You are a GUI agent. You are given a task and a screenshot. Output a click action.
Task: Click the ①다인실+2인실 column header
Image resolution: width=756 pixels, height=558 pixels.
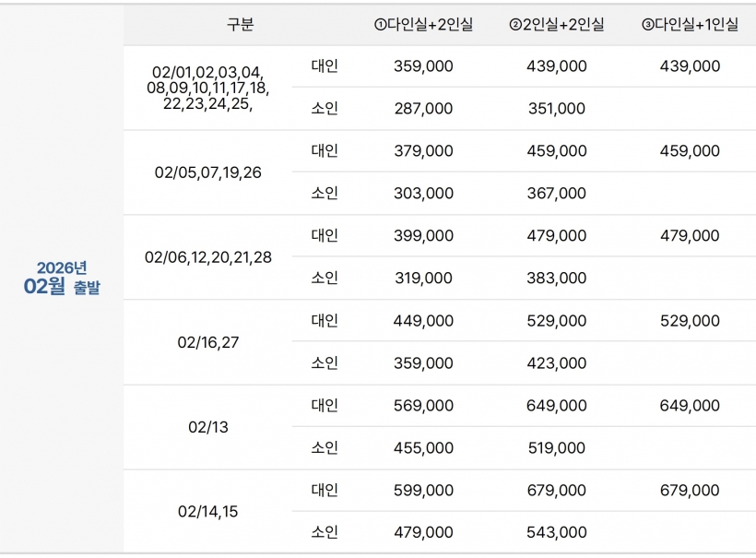[423, 25]
